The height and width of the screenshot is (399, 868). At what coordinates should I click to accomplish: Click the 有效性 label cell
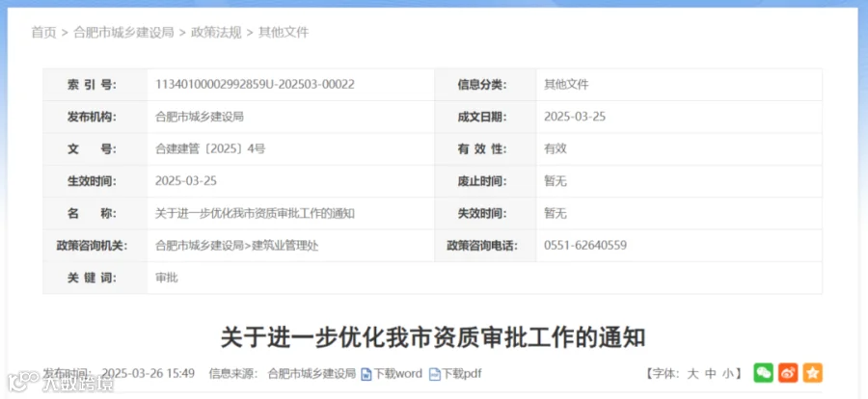[485, 148]
